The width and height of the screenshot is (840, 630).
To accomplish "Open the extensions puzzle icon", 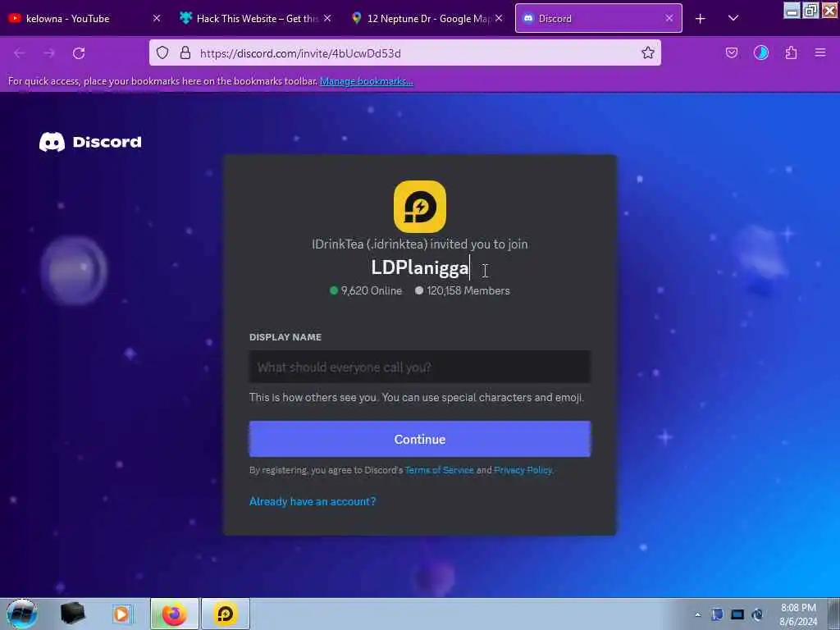I will pyautogui.click(x=791, y=52).
